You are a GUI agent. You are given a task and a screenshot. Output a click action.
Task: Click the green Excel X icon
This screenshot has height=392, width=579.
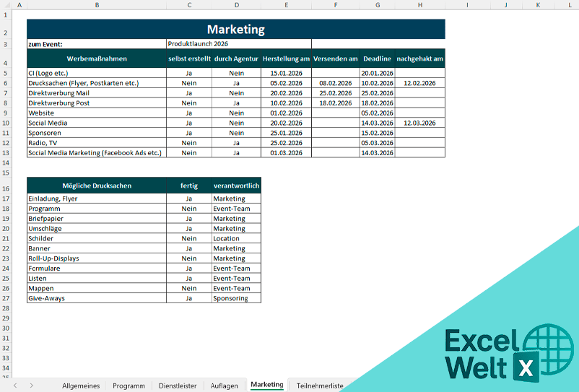[x=528, y=367]
